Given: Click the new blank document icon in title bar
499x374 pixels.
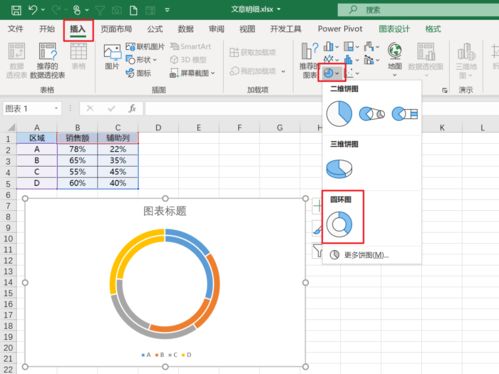Looking at the screenshot, I should point(133,10).
